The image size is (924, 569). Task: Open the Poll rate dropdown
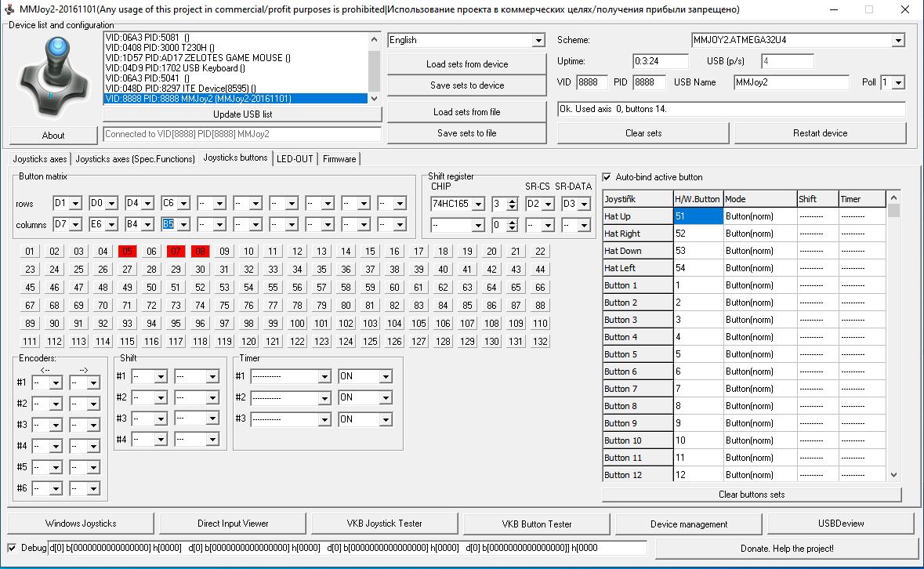898,82
